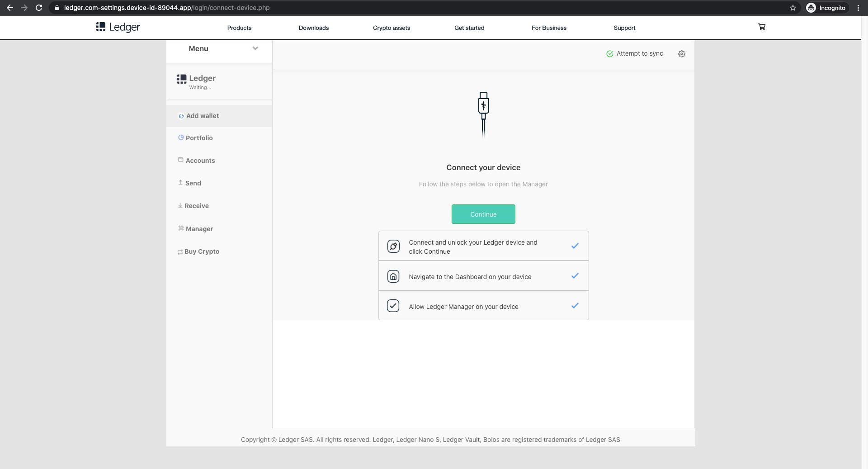The image size is (868, 469).
Task: Click the browser address bar URL
Action: (x=167, y=8)
